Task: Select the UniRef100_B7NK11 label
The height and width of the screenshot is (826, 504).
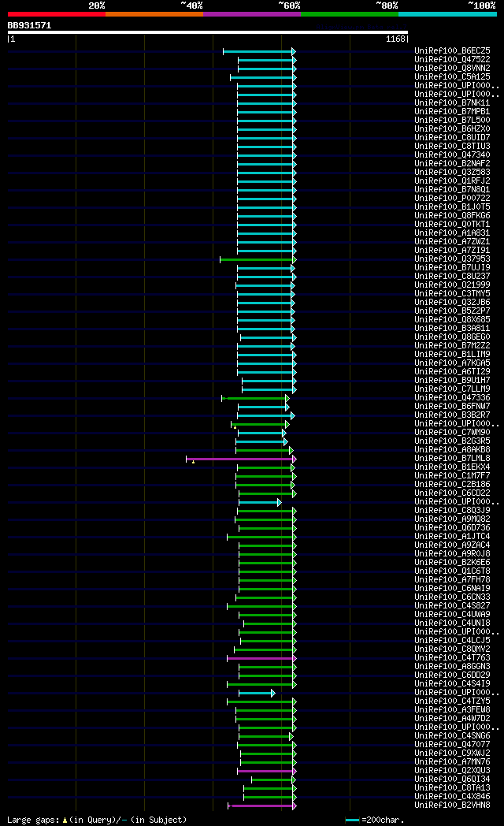Action: [452, 102]
